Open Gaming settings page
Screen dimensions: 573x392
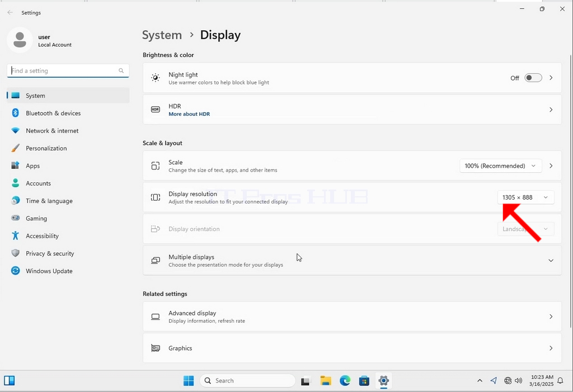68,218
